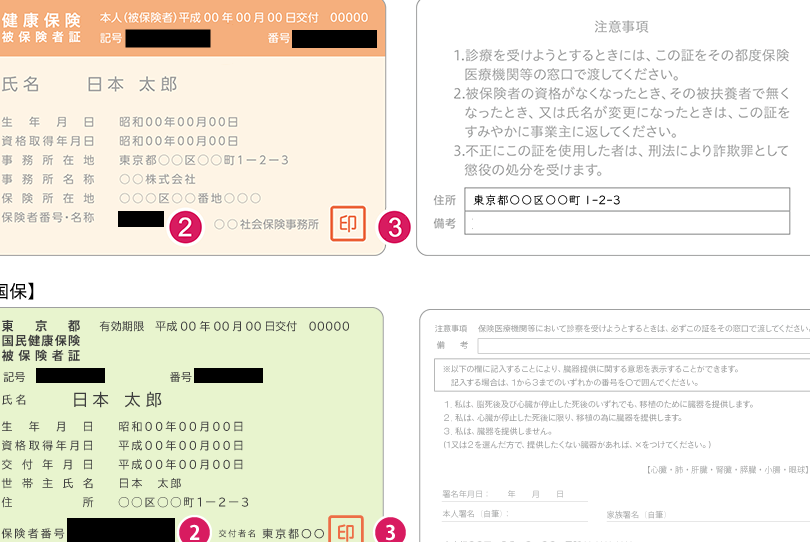Click the name 日本 太郎 on the orange card
The image size is (810, 542).
click(x=132, y=84)
